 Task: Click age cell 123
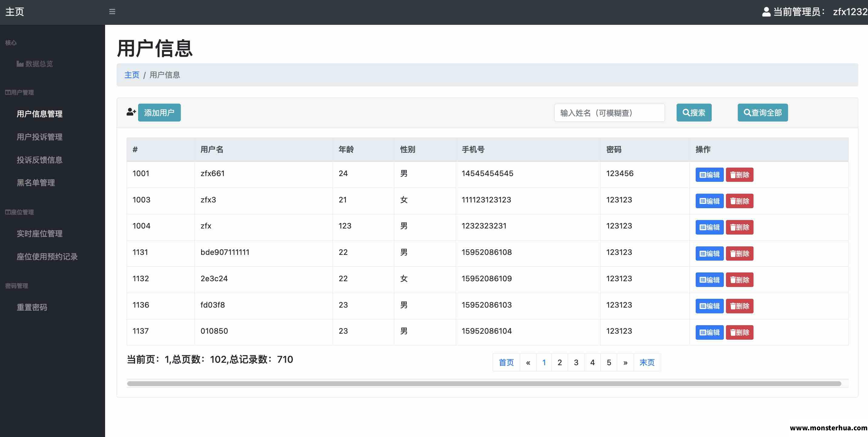click(345, 226)
